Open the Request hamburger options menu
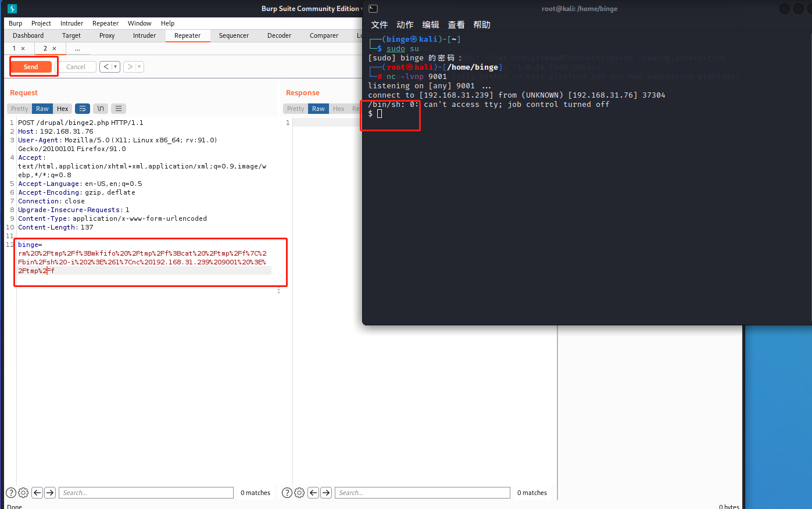 click(x=119, y=109)
